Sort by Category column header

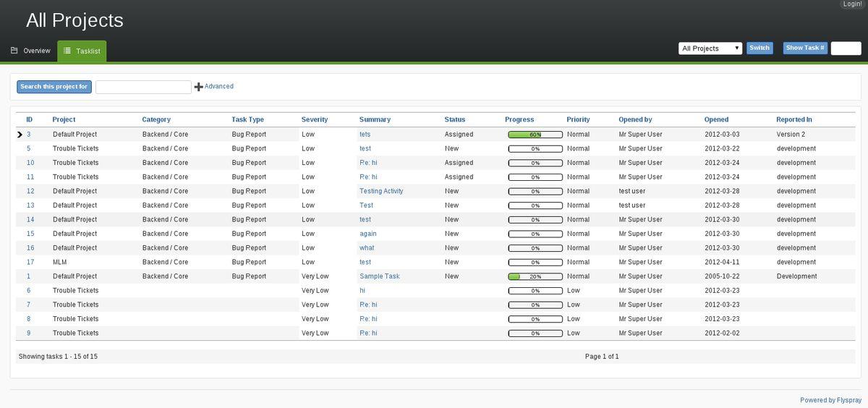(156, 119)
